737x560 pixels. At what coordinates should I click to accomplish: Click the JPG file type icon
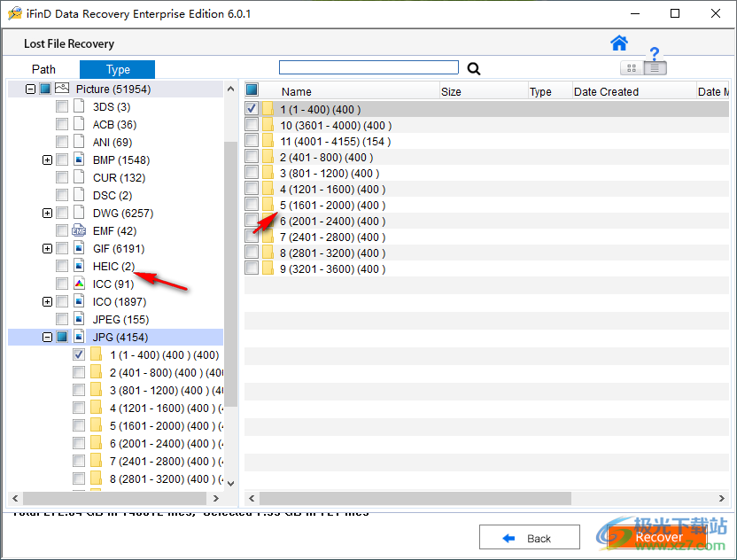click(x=79, y=337)
